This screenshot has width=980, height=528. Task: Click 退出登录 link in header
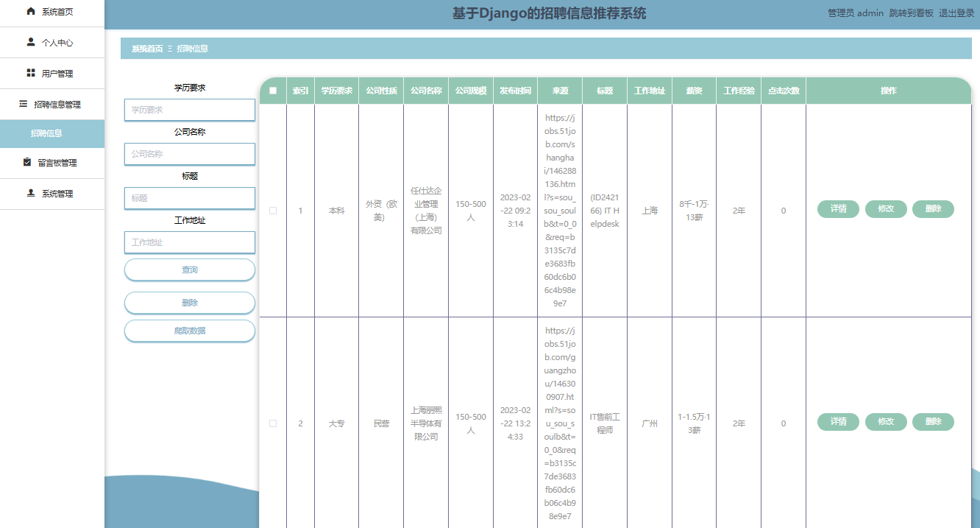coord(956,13)
